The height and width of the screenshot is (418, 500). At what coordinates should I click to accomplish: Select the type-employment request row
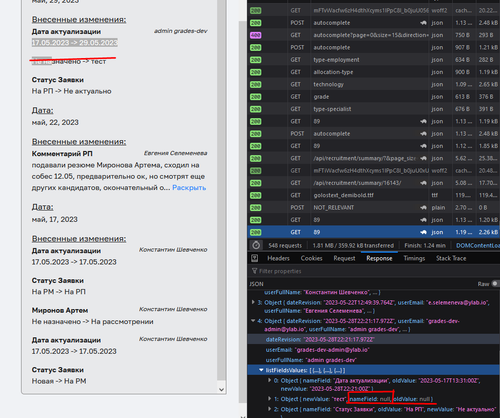point(374,60)
